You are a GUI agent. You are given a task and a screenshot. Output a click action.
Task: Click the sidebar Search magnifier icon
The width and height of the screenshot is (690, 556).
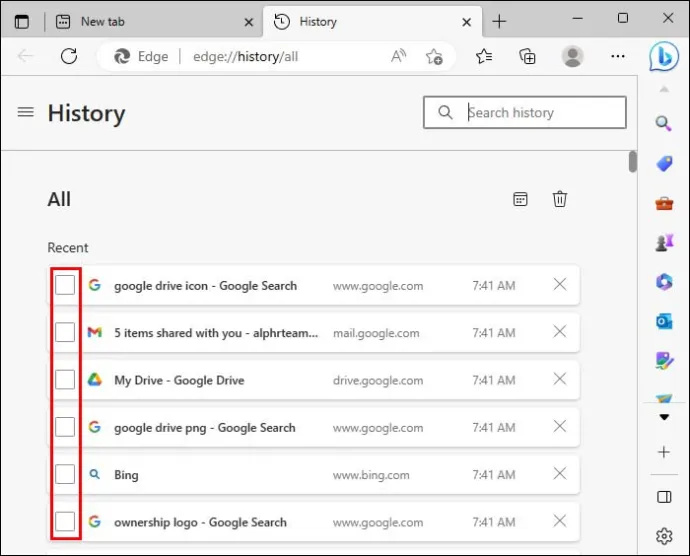[664, 124]
